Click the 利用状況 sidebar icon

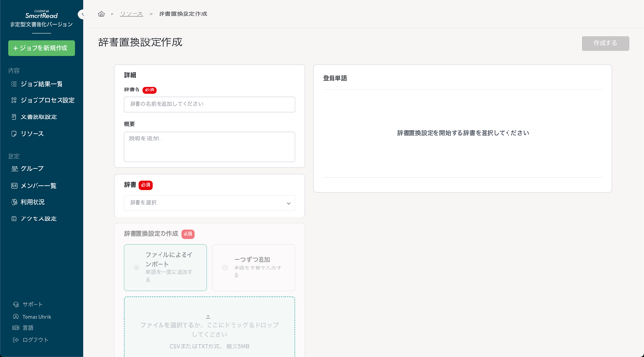pos(14,202)
